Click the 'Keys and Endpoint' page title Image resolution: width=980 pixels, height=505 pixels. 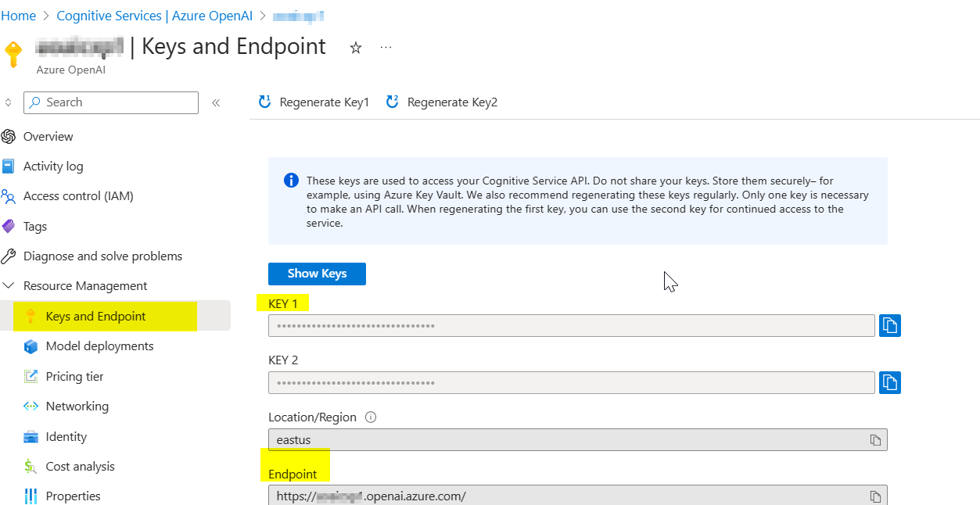pyautogui.click(x=234, y=46)
